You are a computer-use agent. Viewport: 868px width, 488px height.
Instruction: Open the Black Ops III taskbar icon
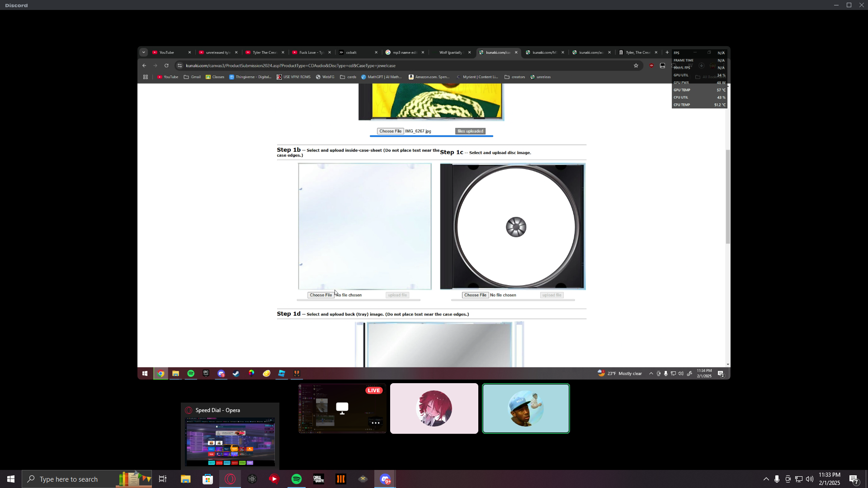pyautogui.click(x=341, y=479)
